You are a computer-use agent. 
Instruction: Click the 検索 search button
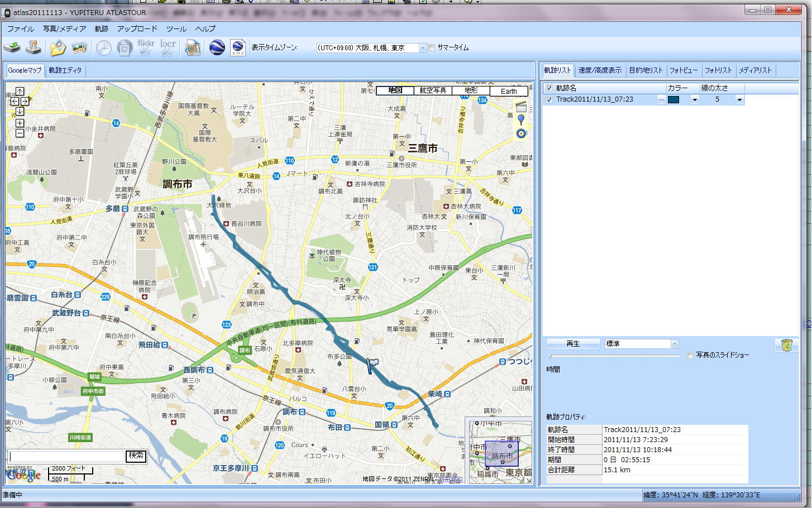pyautogui.click(x=136, y=456)
